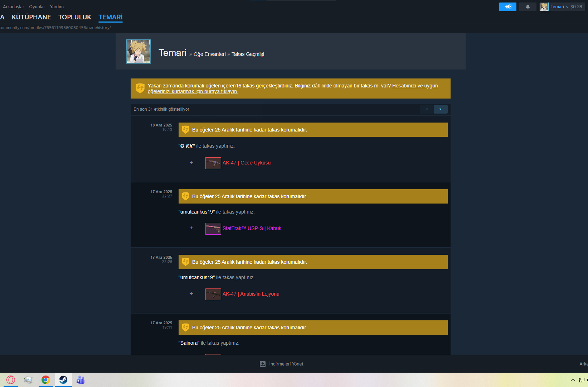The image size is (588, 387).
Task: Click the 17 Ara 2025 19:11 trade date
Action: 161,323
